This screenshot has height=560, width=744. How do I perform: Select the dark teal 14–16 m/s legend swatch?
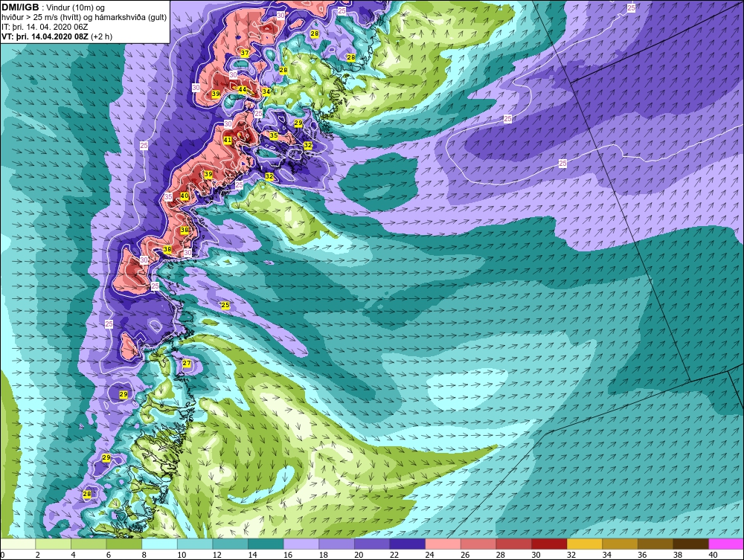(266, 544)
